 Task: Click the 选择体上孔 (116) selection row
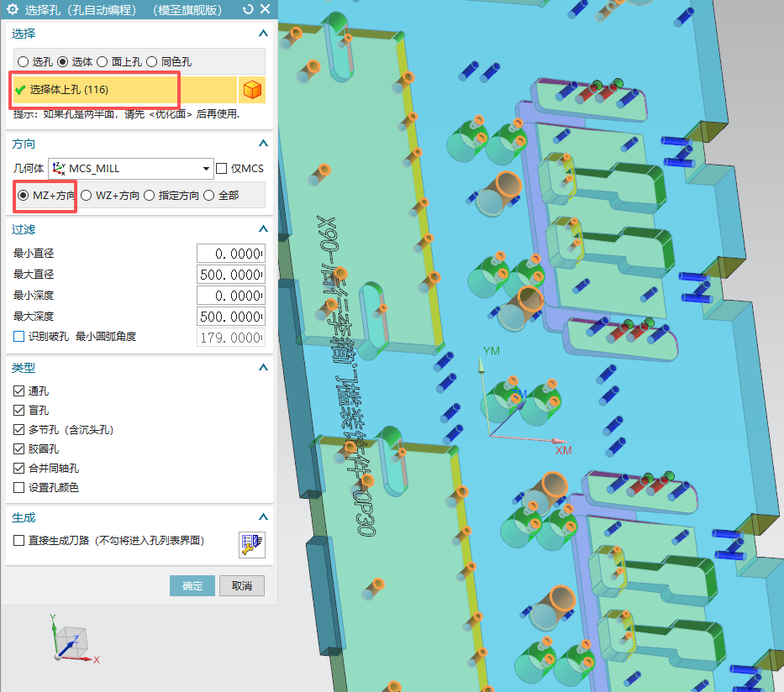[124, 90]
